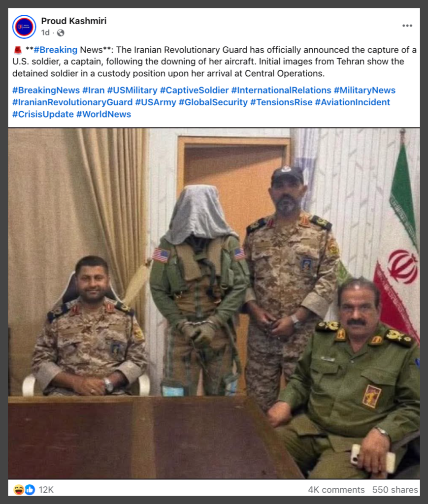Screen dimensions: 428x504
Task: Click the 1d post timestamp
Action: [x=45, y=33]
